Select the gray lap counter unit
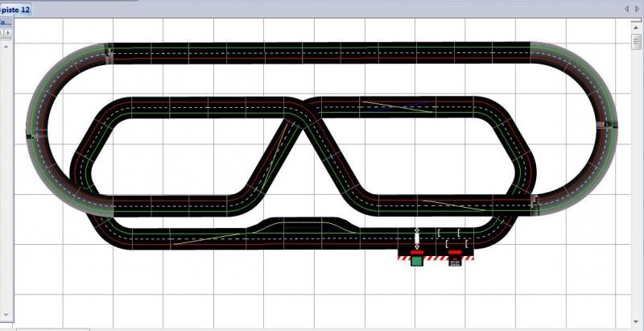Viewport: 644px width, 331px height. (x=455, y=259)
